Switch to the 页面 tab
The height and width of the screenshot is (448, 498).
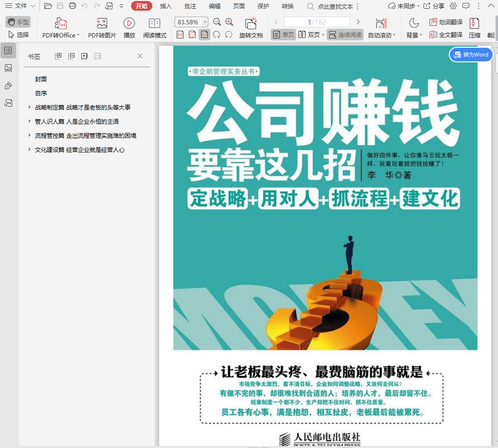click(x=239, y=6)
